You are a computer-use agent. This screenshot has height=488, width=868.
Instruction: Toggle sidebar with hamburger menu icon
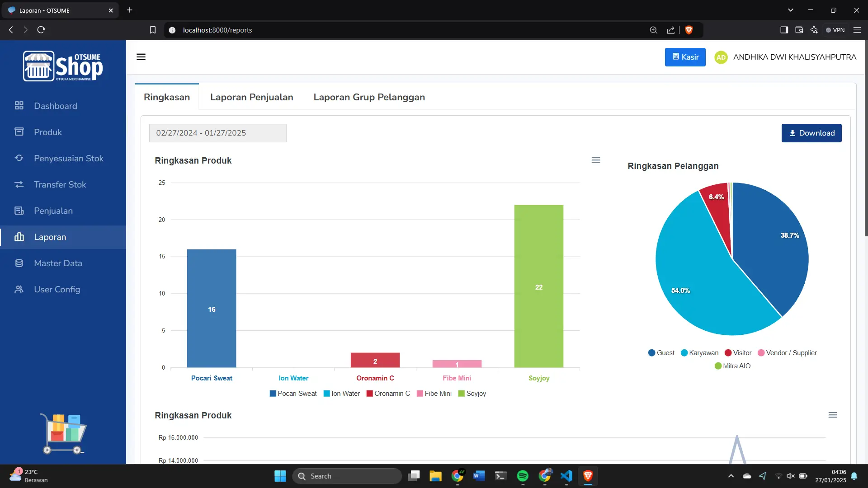(x=141, y=57)
